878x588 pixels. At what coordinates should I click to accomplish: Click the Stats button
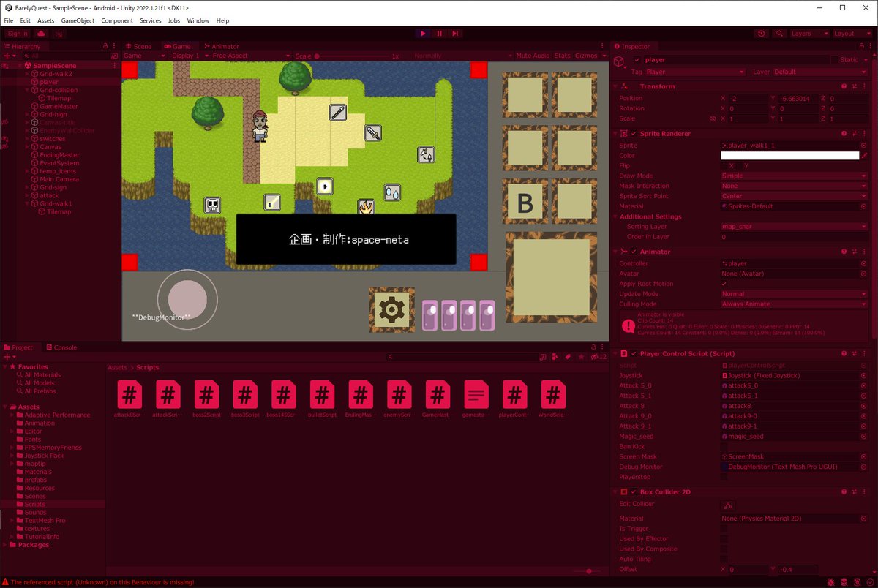pyautogui.click(x=562, y=56)
